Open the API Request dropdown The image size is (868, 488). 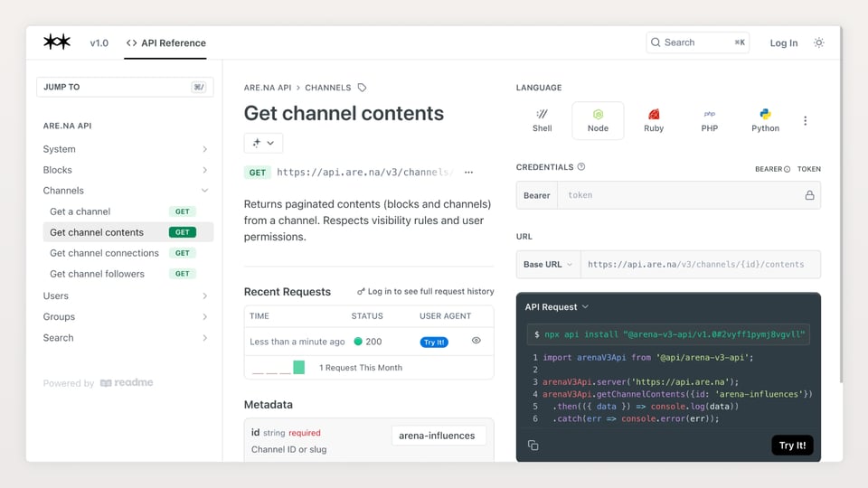point(556,307)
